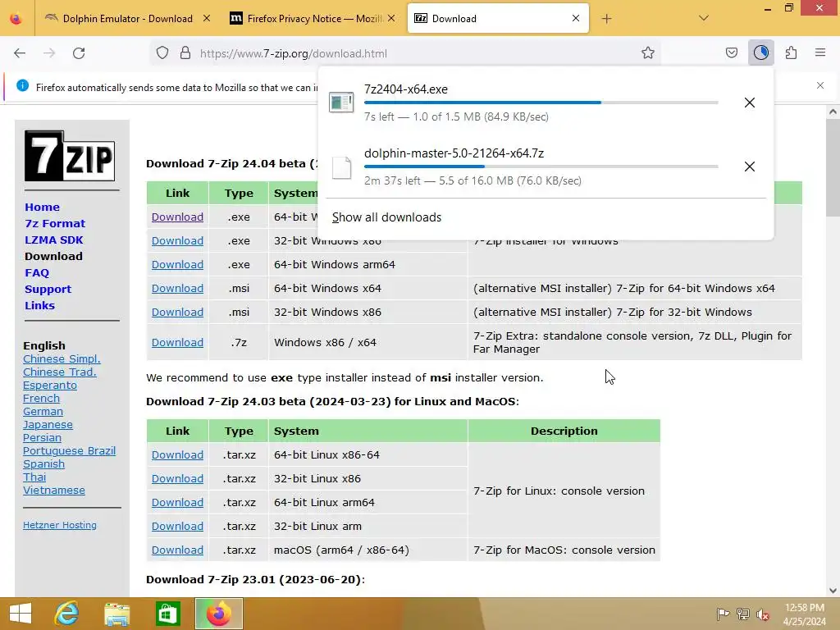
Task: Download the 7-Zip Extra .7z package
Action: click(x=177, y=342)
